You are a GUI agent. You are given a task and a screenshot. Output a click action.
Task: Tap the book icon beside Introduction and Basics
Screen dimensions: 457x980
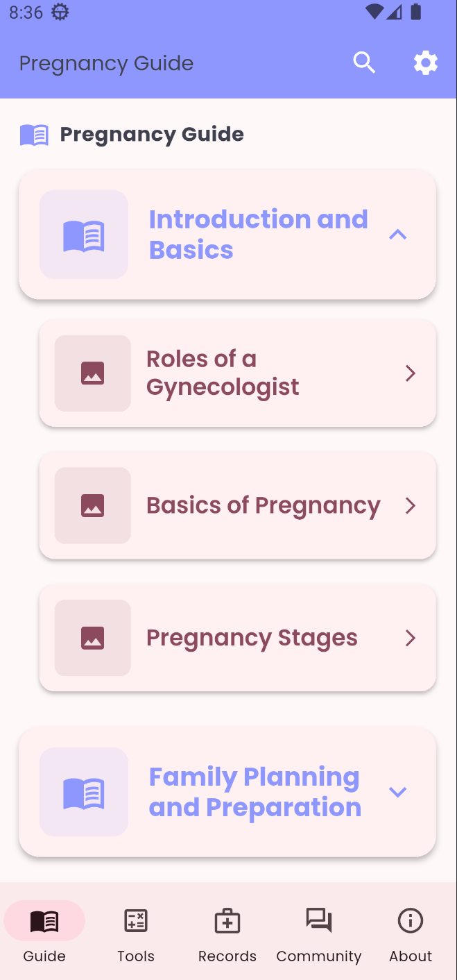pos(84,235)
